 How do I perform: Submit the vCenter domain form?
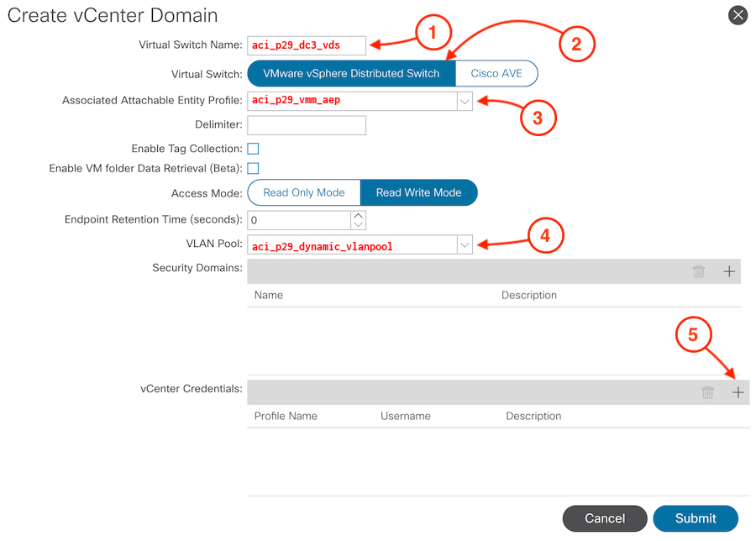click(x=696, y=518)
